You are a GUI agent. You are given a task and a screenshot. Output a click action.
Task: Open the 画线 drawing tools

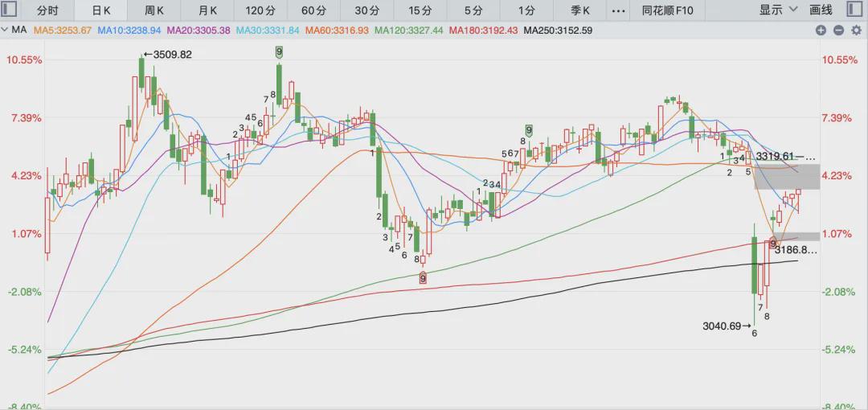(x=821, y=10)
